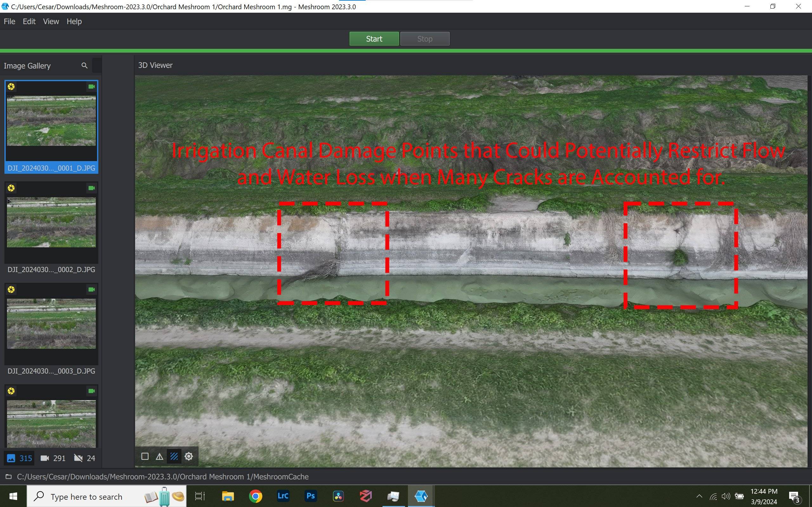Toggle textured render mode hatched icon

pyautogui.click(x=174, y=456)
